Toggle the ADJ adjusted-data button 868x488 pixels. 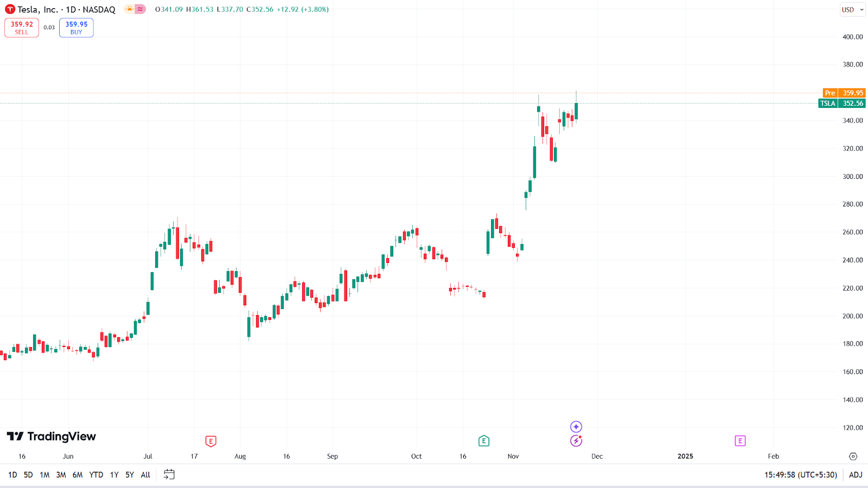[x=856, y=474]
